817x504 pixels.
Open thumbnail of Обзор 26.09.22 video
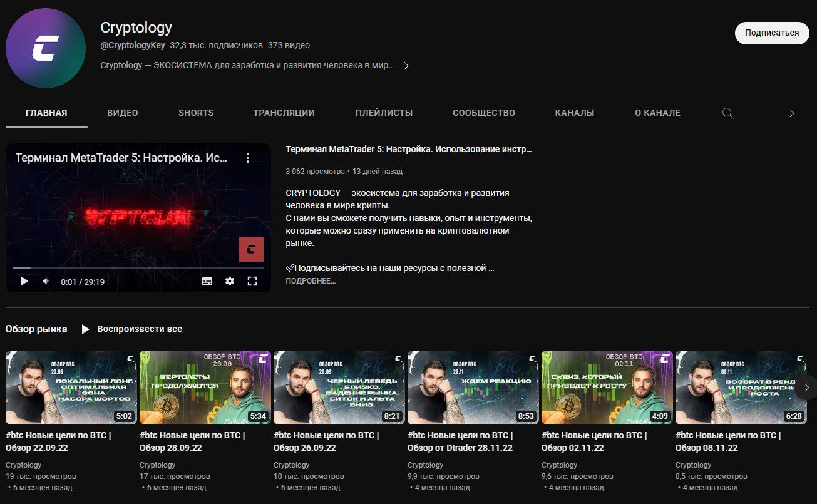tap(339, 388)
